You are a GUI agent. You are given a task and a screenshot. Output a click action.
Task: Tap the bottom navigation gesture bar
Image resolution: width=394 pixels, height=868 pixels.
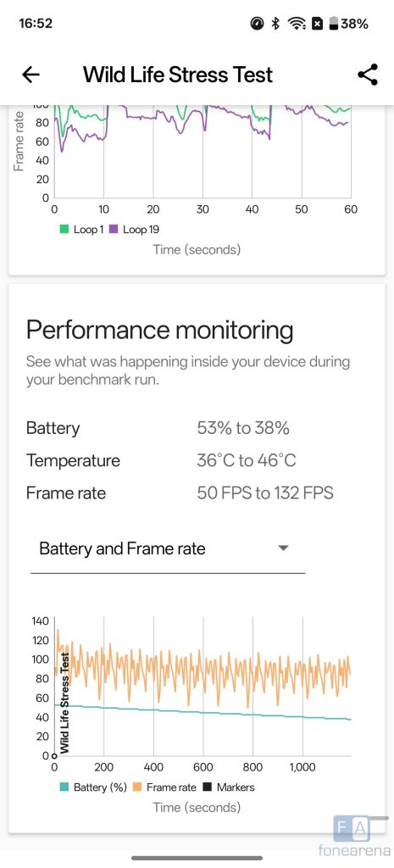tap(197, 858)
